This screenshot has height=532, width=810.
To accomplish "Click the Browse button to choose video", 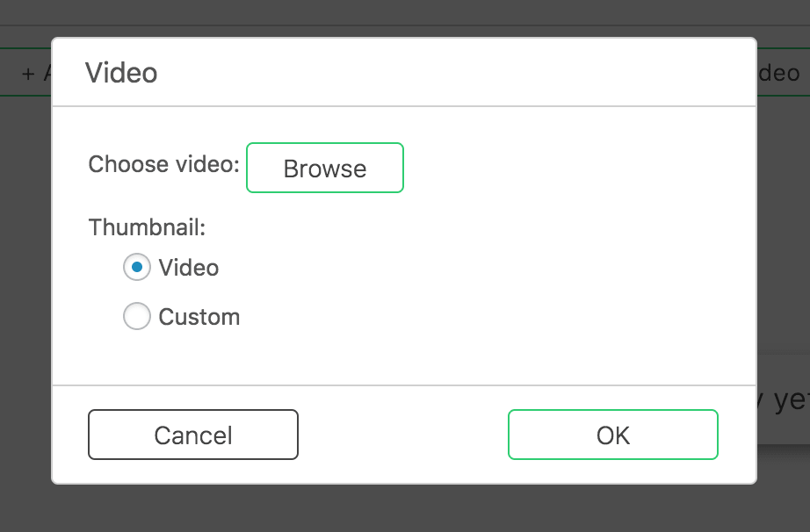I will [x=324, y=168].
